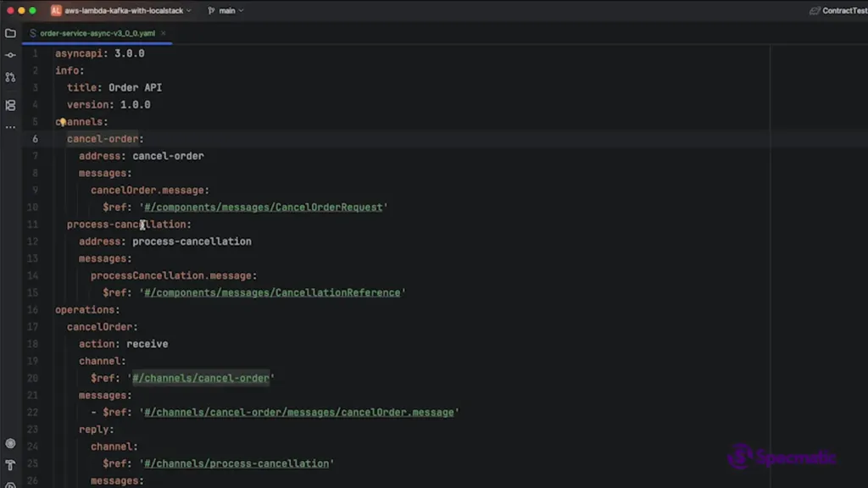Open the Pull Requests tool window icon
Screen dimensions: 868x488
[10, 77]
